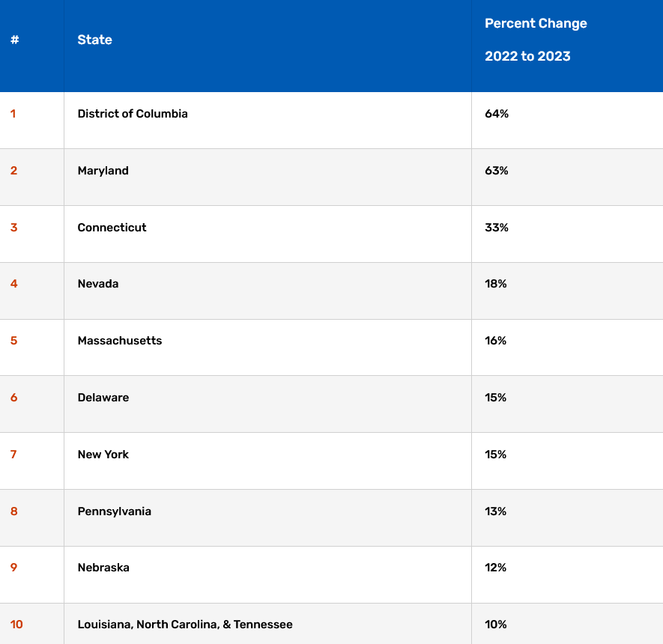Click the State column header

tap(95, 40)
